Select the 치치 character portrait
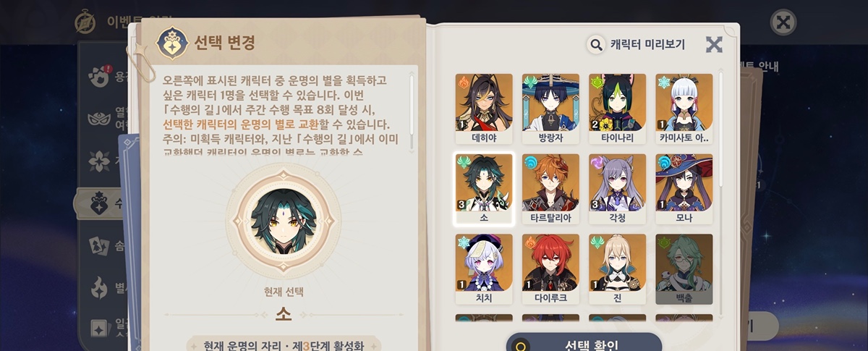This screenshot has width=868, height=351. click(484, 268)
